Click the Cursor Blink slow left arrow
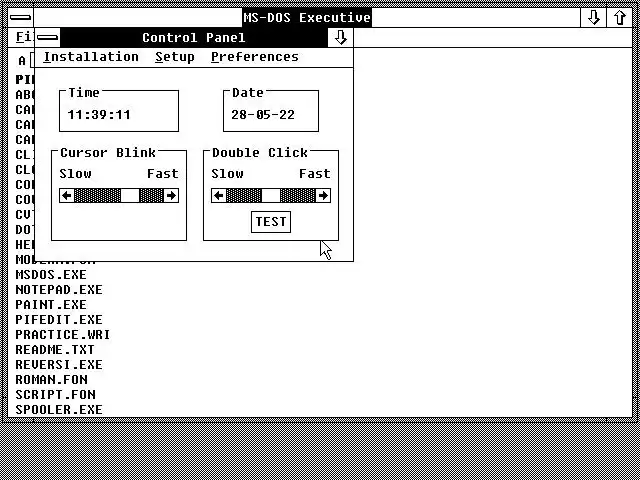Viewport: 640px width, 480px height. pos(67,196)
